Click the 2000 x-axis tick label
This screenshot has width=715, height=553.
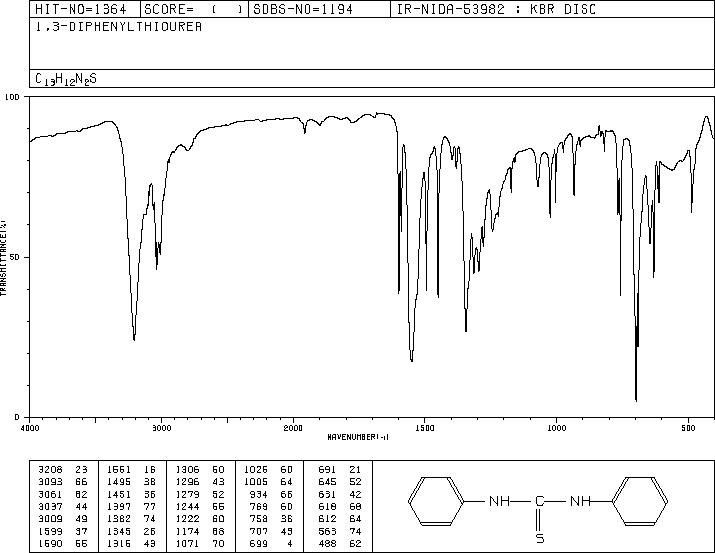tap(293, 428)
